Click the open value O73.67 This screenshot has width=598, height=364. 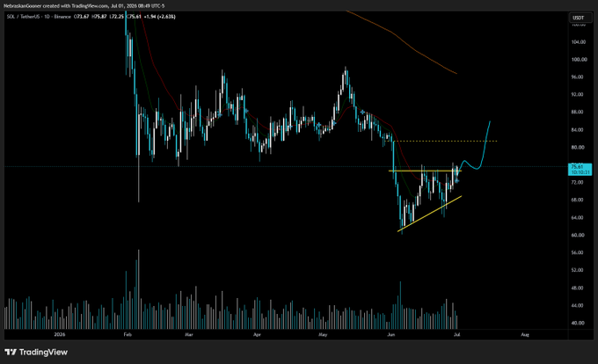point(81,17)
